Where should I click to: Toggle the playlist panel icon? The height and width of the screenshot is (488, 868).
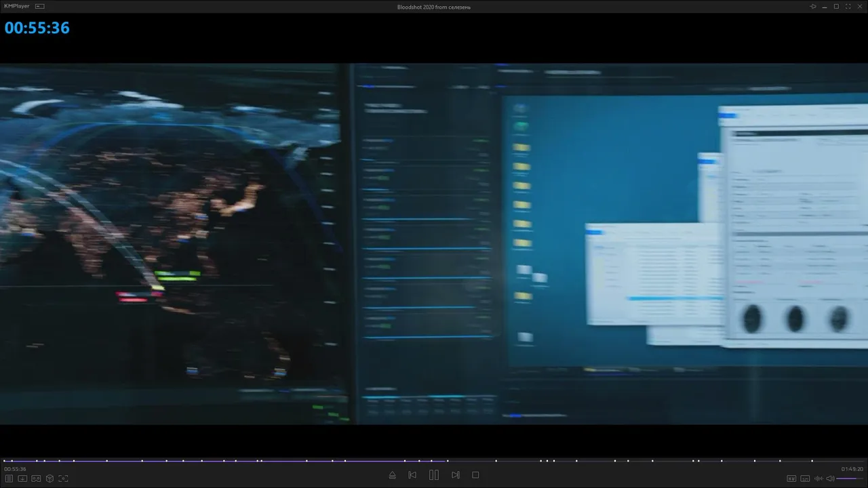9,478
